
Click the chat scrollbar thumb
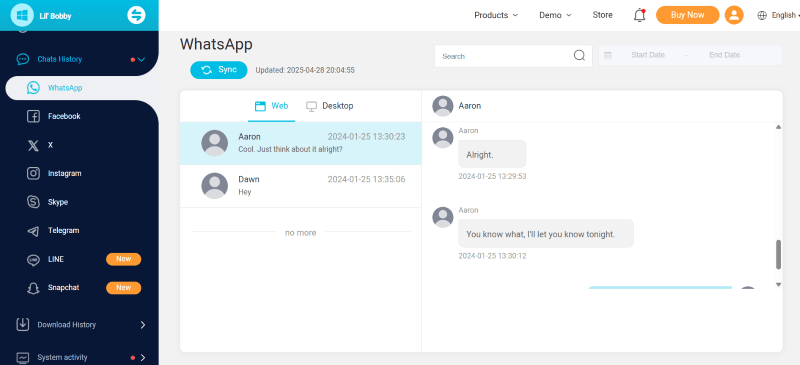pos(779,255)
